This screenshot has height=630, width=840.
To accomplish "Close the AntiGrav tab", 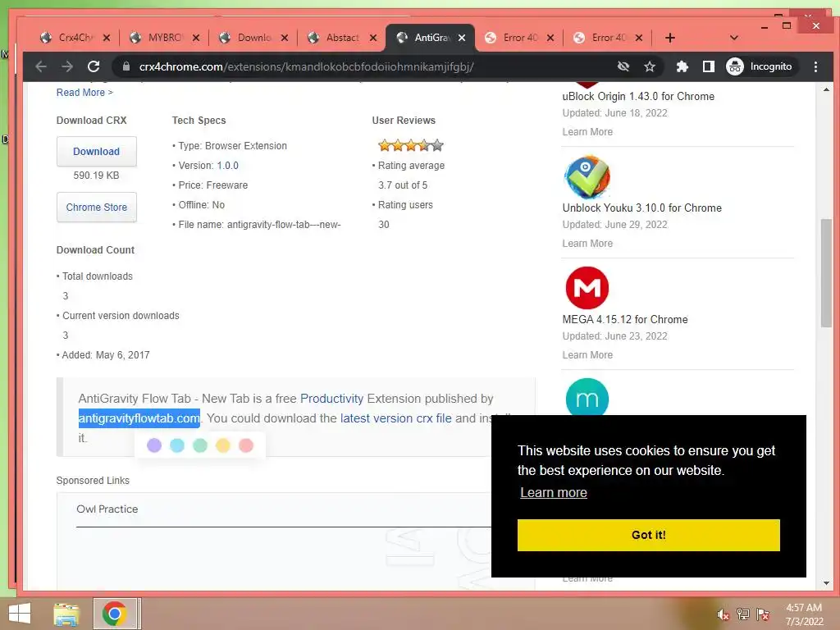I will click(x=462, y=38).
